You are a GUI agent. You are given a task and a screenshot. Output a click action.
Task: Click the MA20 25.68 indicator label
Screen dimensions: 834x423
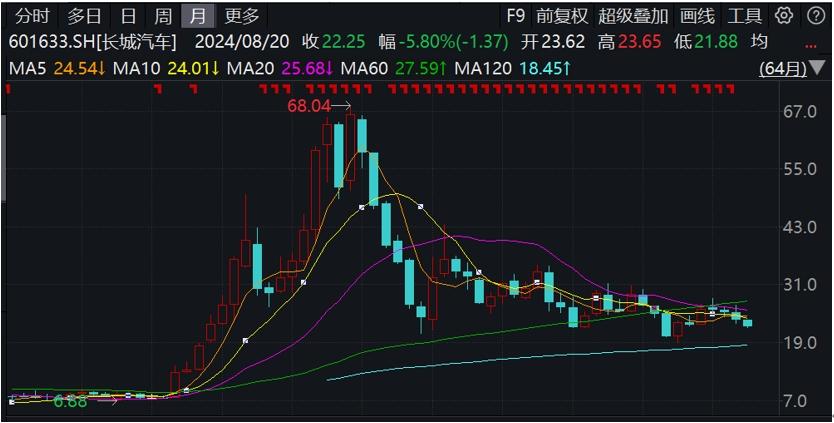pyautogui.click(x=280, y=68)
